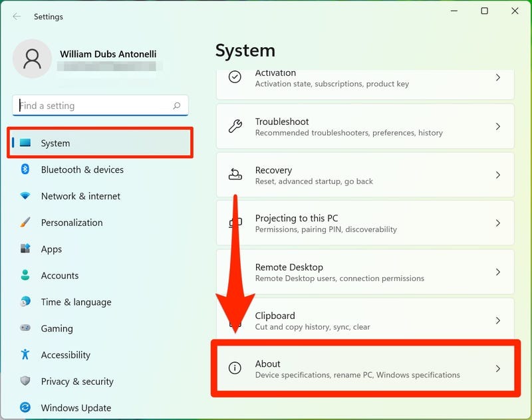Minimize the Settings window
Screen dimensions: 532x420
click(454, 11)
